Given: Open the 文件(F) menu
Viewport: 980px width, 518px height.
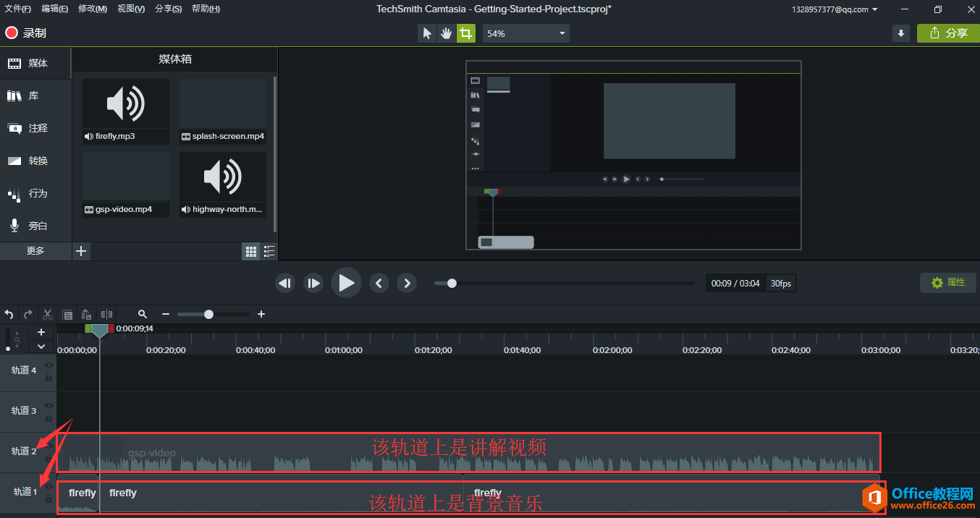Looking at the screenshot, I should pos(17,9).
